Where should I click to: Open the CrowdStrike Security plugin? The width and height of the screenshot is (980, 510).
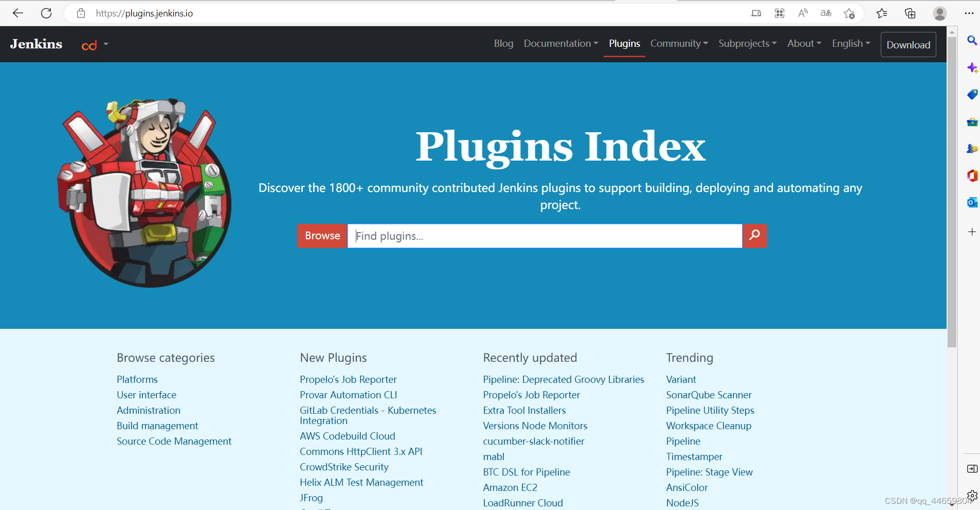(344, 467)
